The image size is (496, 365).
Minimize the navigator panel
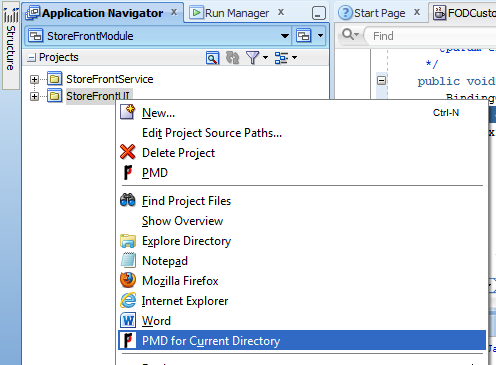319,13
